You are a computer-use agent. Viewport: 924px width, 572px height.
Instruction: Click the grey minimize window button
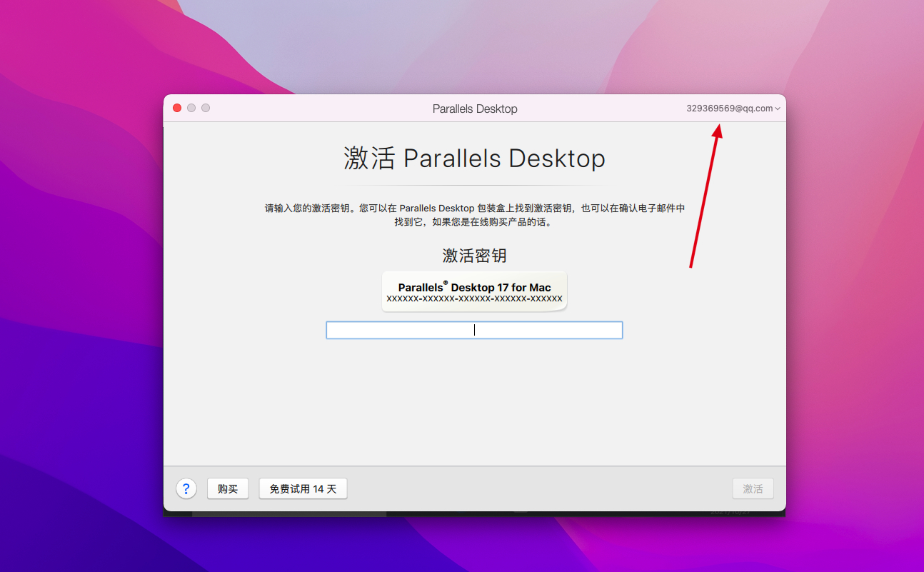click(x=191, y=108)
